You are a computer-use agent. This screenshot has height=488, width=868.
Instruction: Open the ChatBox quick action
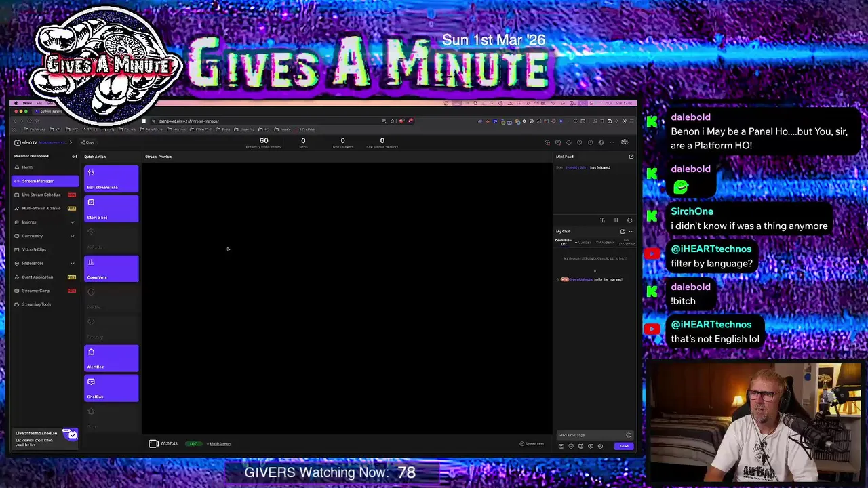click(111, 388)
